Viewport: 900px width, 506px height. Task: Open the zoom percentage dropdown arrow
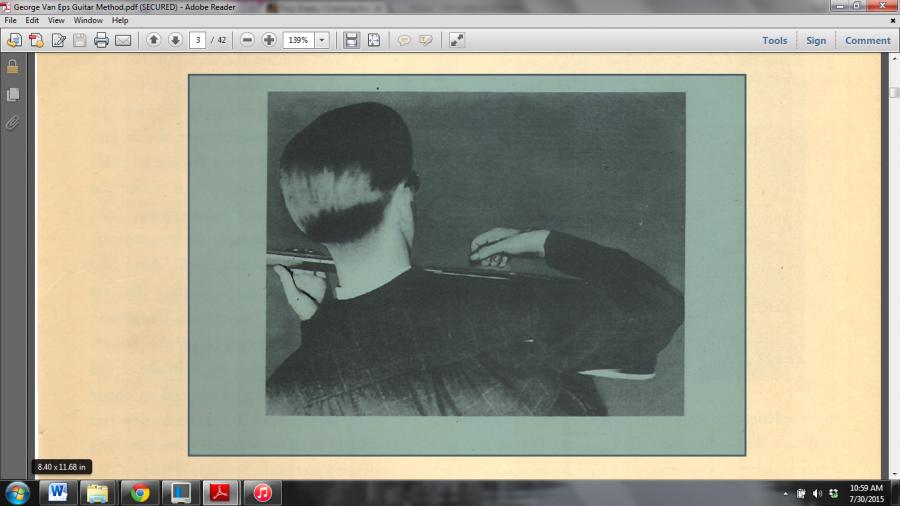(x=322, y=40)
